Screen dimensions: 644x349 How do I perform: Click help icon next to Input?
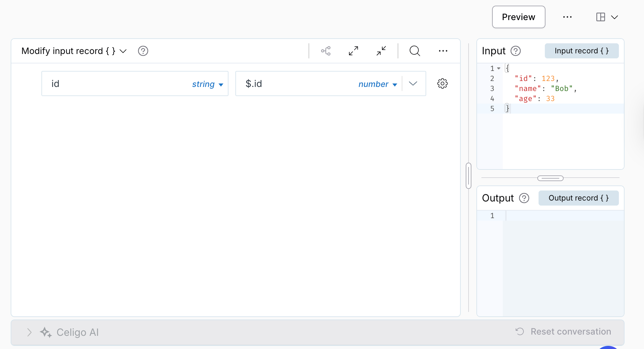(516, 51)
